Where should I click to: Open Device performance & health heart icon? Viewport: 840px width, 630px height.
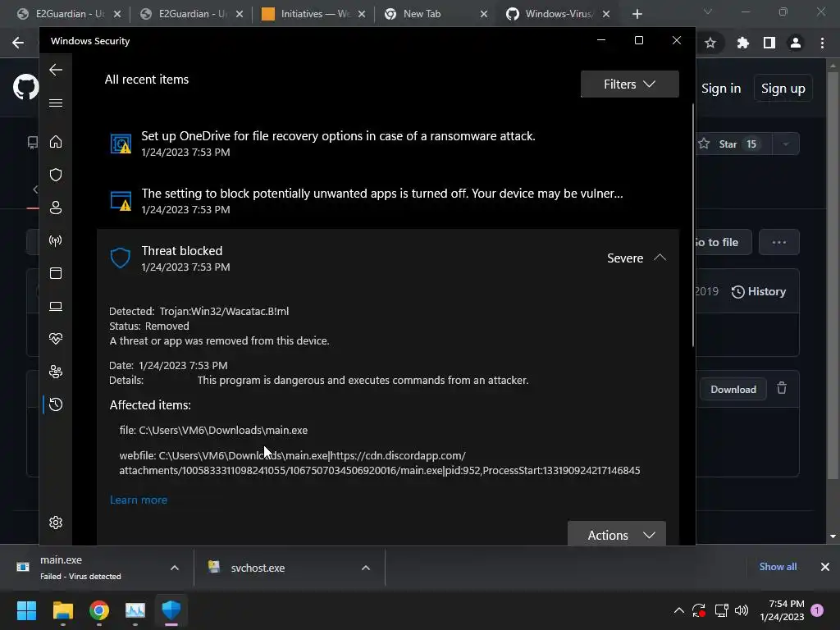click(56, 339)
